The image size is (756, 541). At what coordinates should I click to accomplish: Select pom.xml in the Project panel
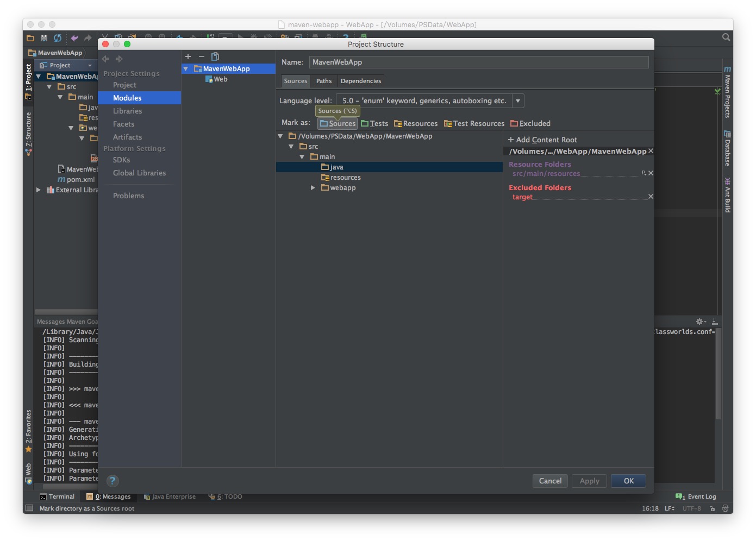pyautogui.click(x=76, y=180)
